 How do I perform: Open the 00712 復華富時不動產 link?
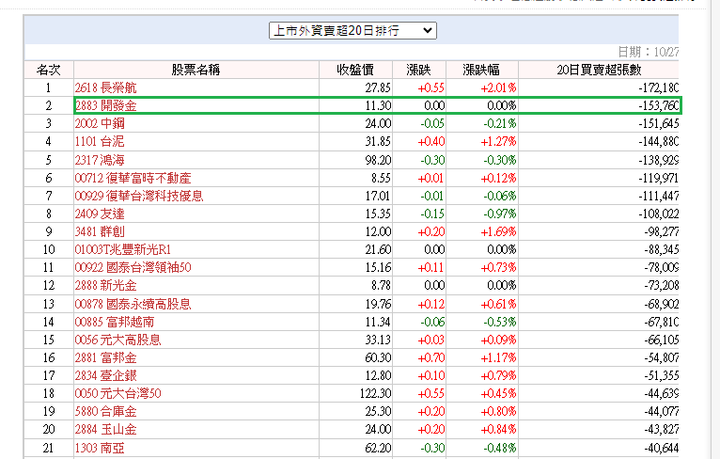coord(133,178)
